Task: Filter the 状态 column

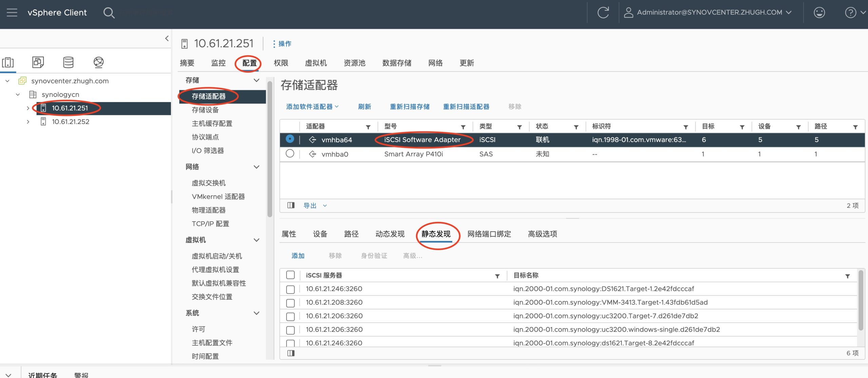Action: point(576,127)
